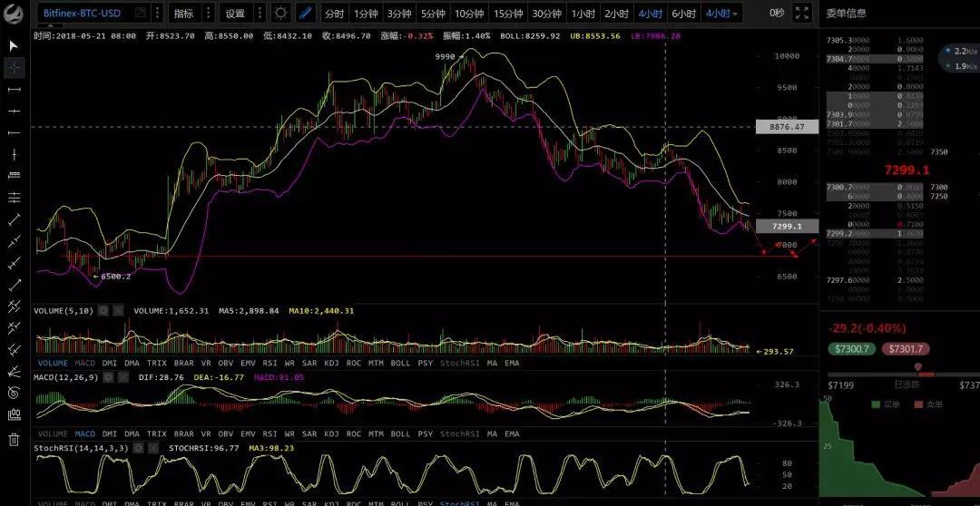This screenshot has width=980, height=506.
Task: Open the Bitfinex-BTC-USD pair selector
Action: click(82, 13)
